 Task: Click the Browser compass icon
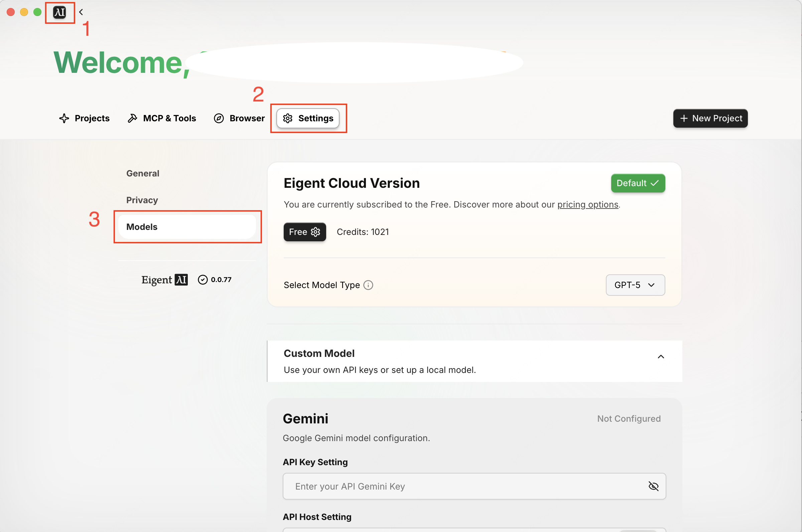(219, 118)
